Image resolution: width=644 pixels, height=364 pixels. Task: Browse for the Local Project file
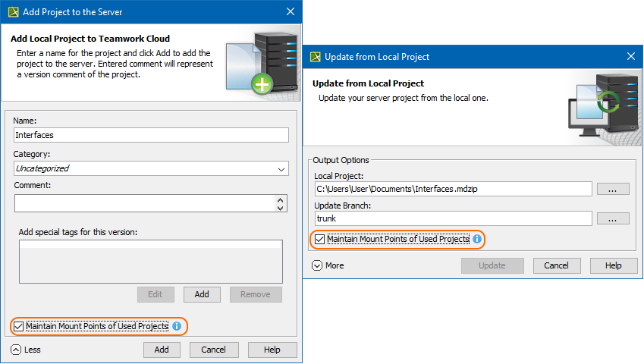[x=613, y=189]
